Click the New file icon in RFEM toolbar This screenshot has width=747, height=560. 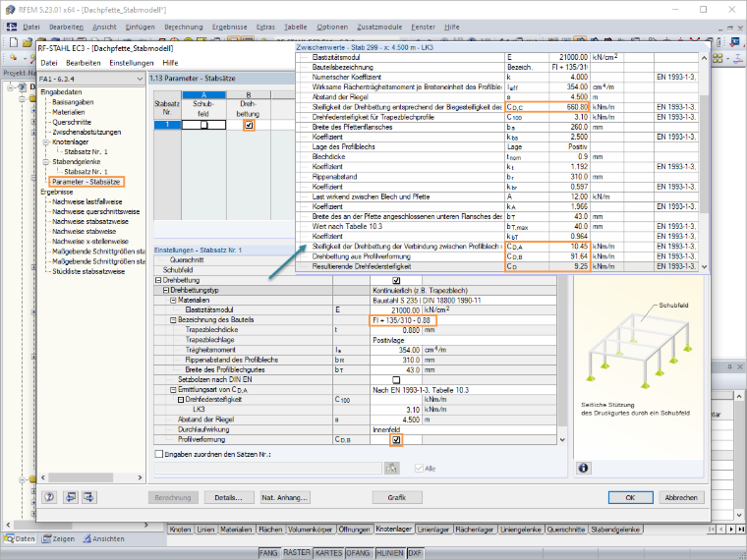tap(14, 42)
